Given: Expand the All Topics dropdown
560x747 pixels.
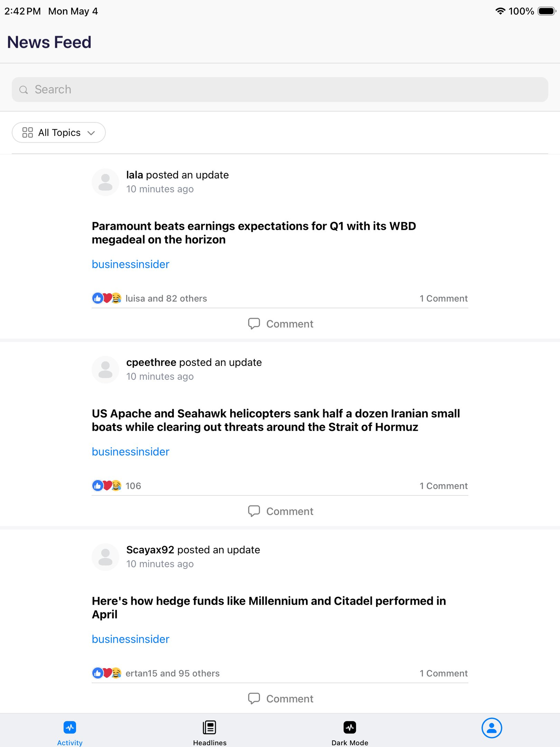Looking at the screenshot, I should pos(59,132).
